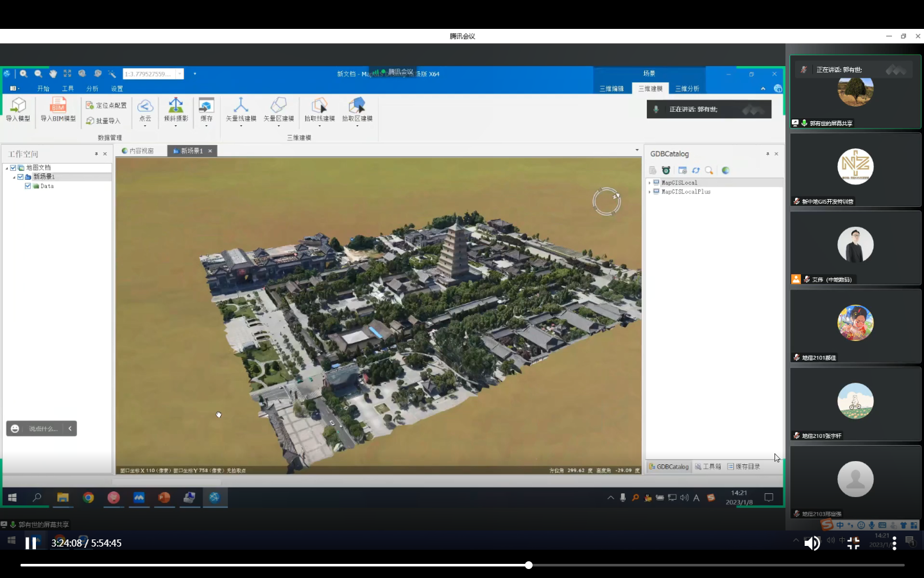Viewport: 924px width, 578px height.
Task: Toggle the 新场景1 layer checkbox
Action: pos(21,177)
